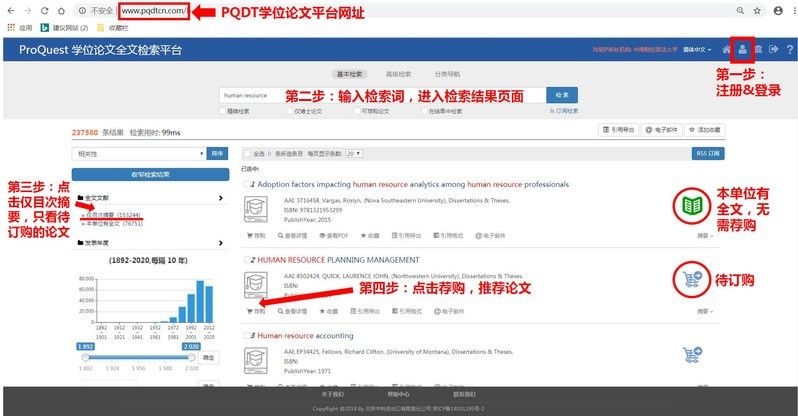Click the top 添加收藏 button
798x416 pixels.
coord(705,130)
